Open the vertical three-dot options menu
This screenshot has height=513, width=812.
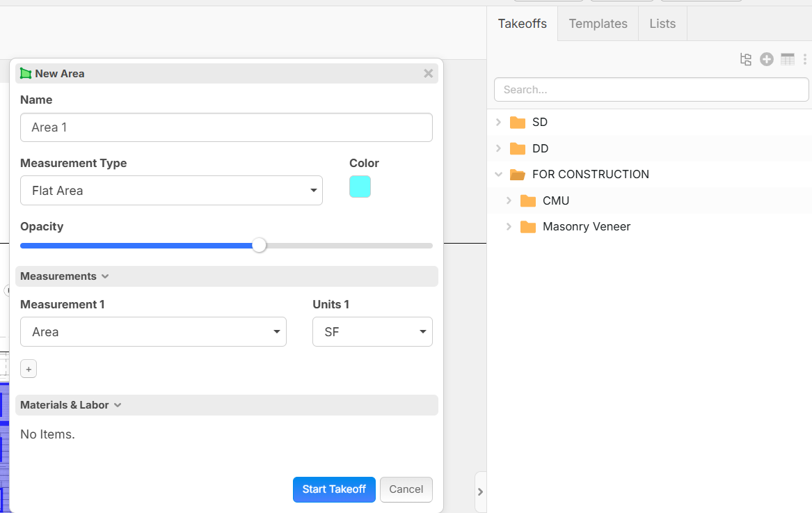click(x=805, y=60)
